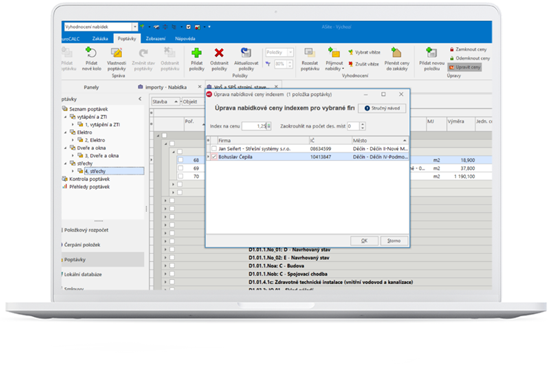Click Přijmout nabídky ribbon icon
The height and width of the screenshot is (382, 550).
tap(334, 53)
